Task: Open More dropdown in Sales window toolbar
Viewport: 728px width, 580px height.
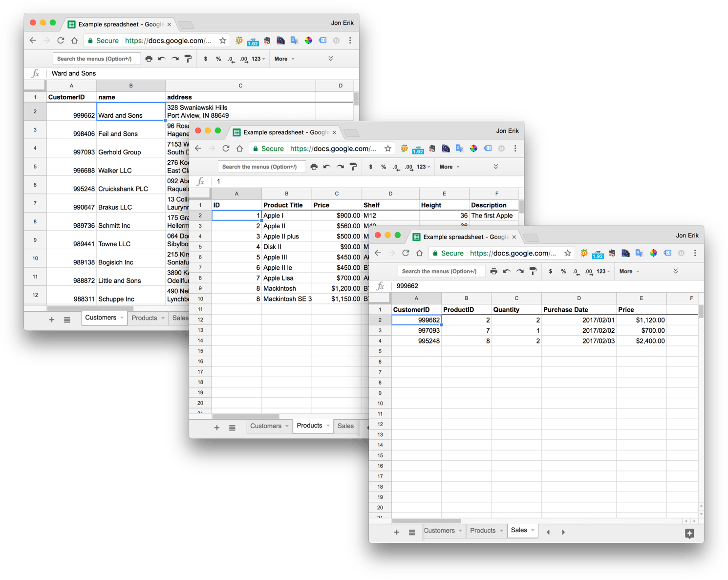Action: 629,271
